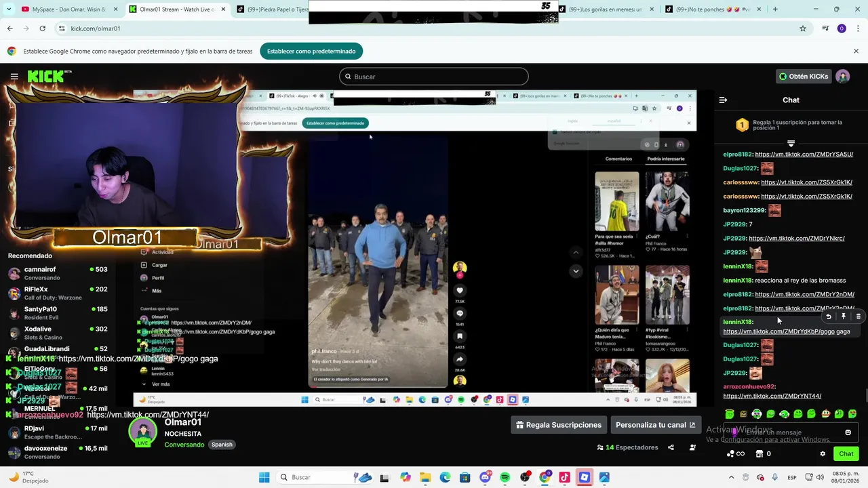Open the emoji picker in chat input
This screenshot has height=488, width=868.
point(848,432)
